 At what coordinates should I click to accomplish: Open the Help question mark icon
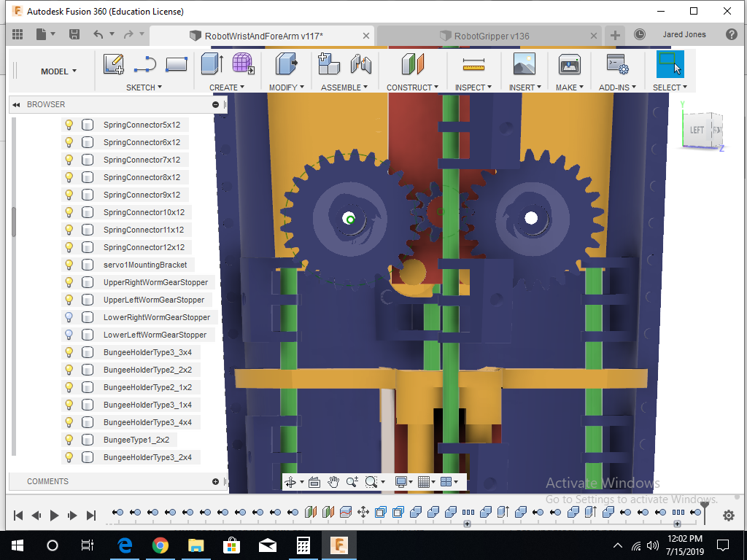(731, 34)
